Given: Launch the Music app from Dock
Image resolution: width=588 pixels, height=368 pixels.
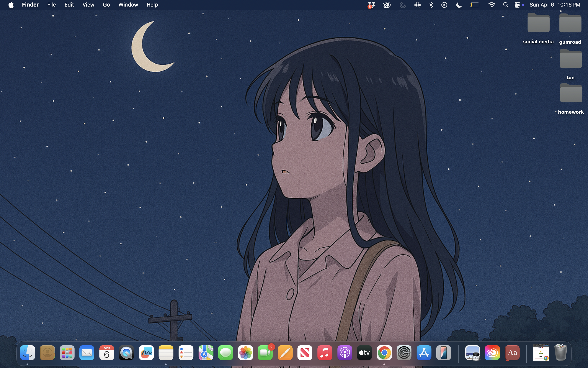Looking at the screenshot, I should pos(325,353).
